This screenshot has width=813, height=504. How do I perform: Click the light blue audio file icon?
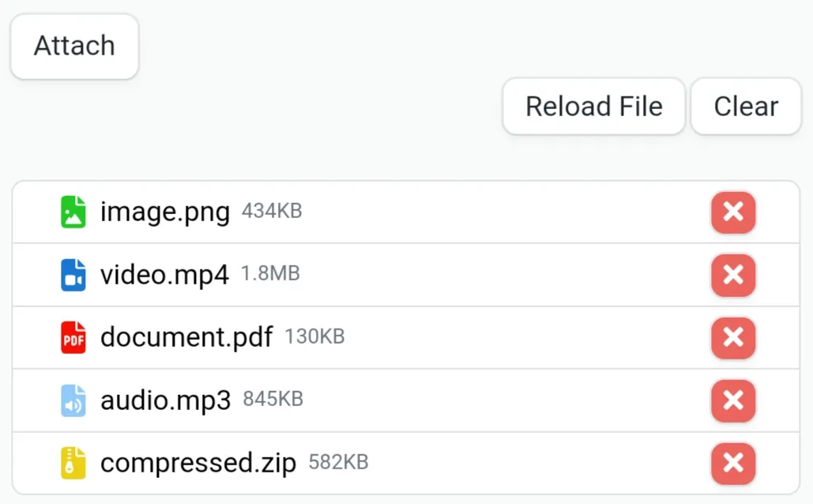pos(73,401)
